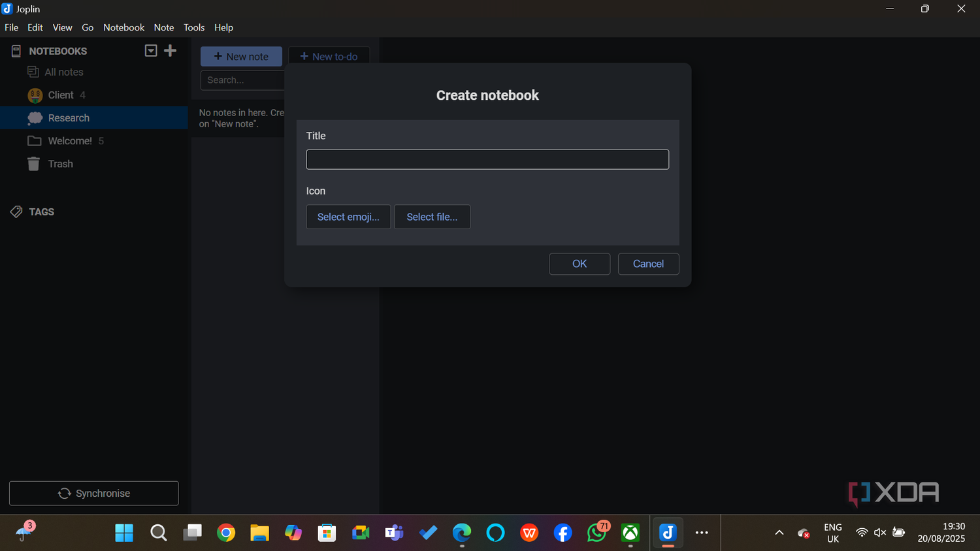Image resolution: width=980 pixels, height=551 pixels.
Task: Click the New to-do button
Action: point(329,56)
